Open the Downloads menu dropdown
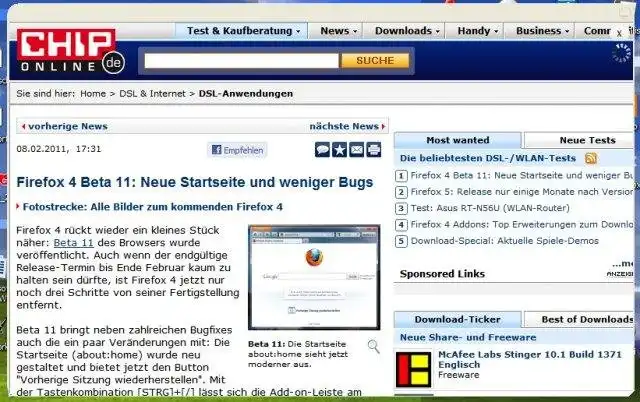The height and width of the screenshot is (402, 640). (407, 31)
